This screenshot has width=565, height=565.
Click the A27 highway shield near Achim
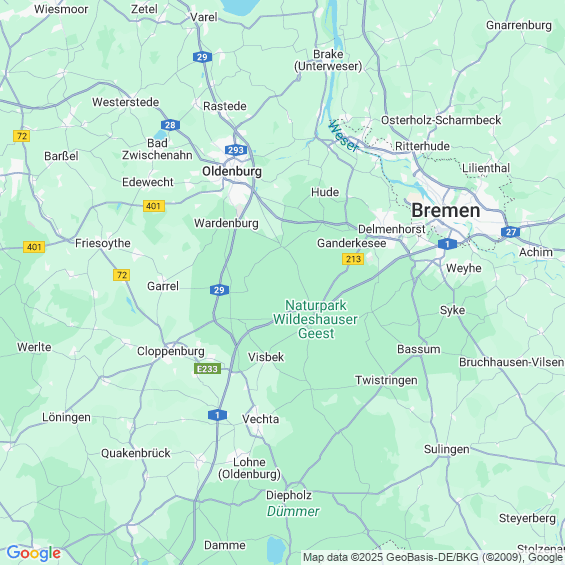pos(511,232)
